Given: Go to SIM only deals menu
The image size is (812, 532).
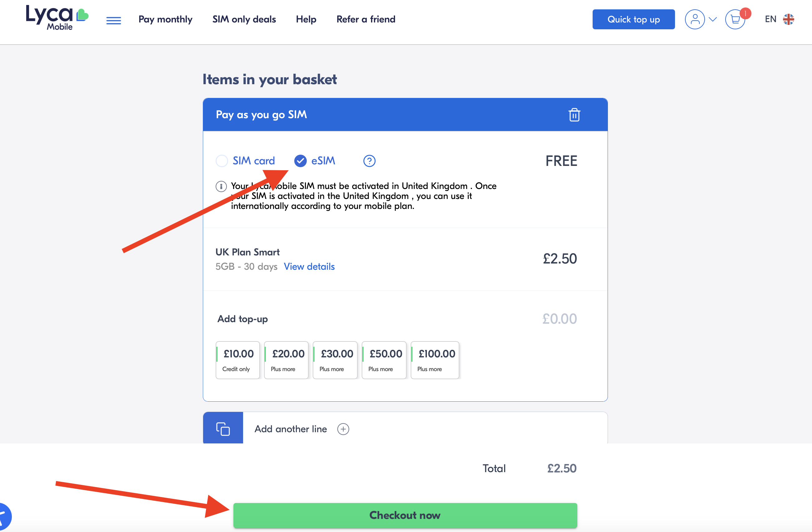Looking at the screenshot, I should coord(244,19).
